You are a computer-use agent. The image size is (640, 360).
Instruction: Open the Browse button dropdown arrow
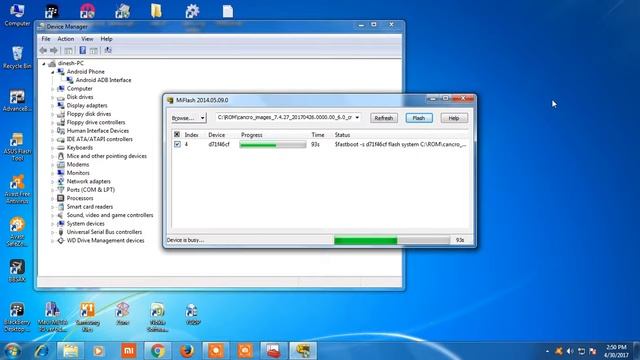[x=202, y=118]
